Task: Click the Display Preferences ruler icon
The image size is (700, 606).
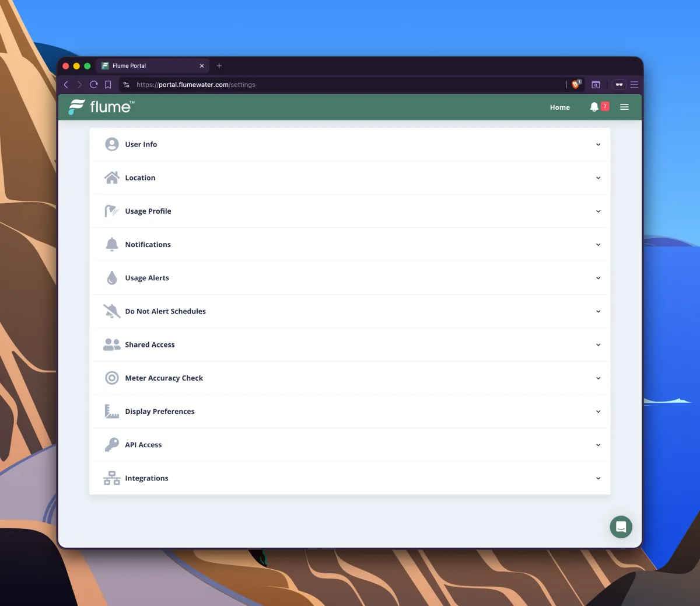Action: pos(111,411)
